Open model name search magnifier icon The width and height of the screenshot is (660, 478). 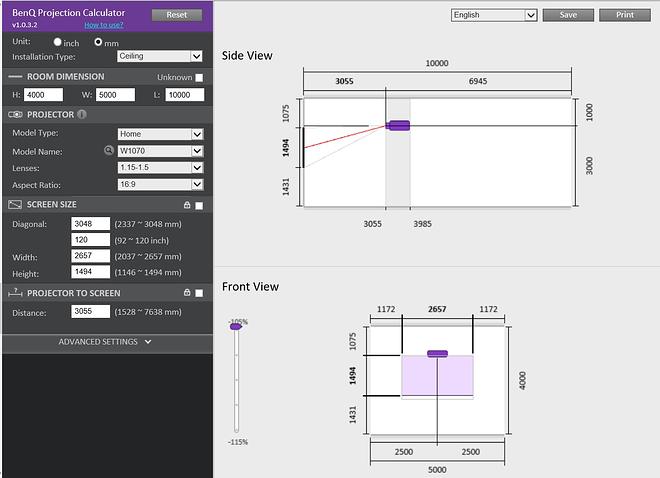109,150
